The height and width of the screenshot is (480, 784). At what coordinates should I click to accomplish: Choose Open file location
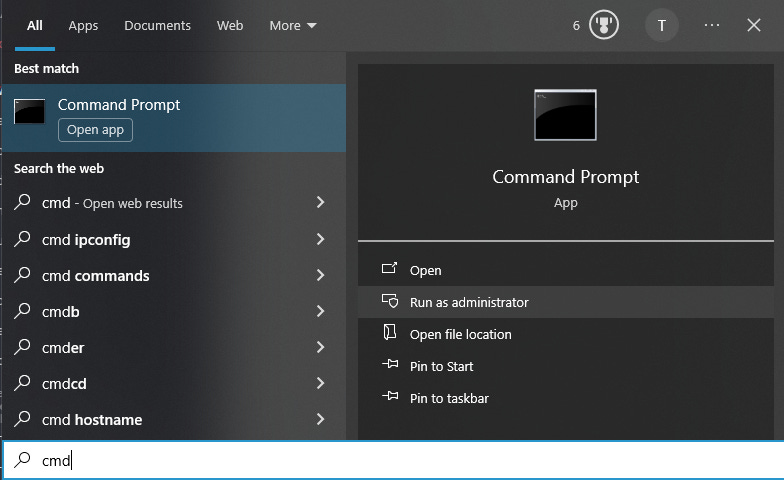566,334
